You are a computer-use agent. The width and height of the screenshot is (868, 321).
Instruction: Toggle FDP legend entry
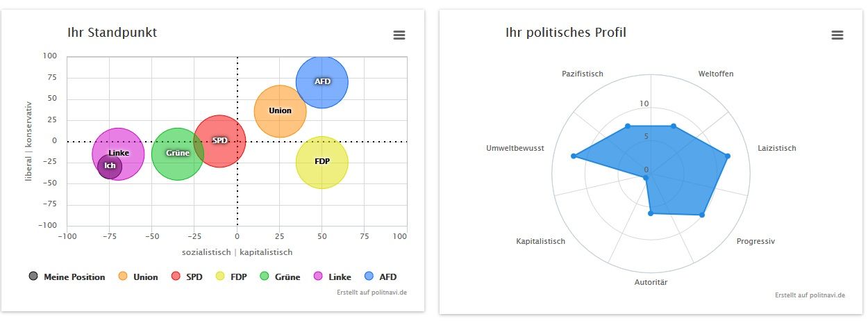click(x=231, y=277)
